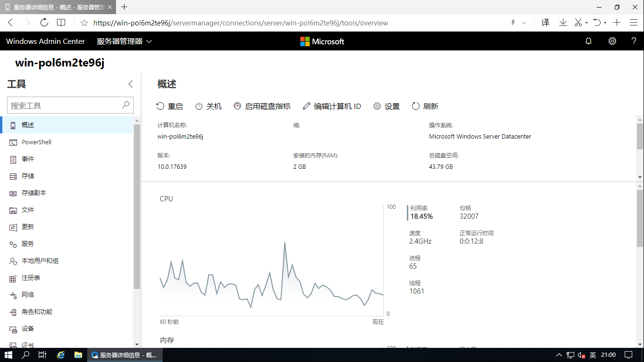Click 启用磁盘指标 button
The image size is (644, 362).
pos(262,107)
